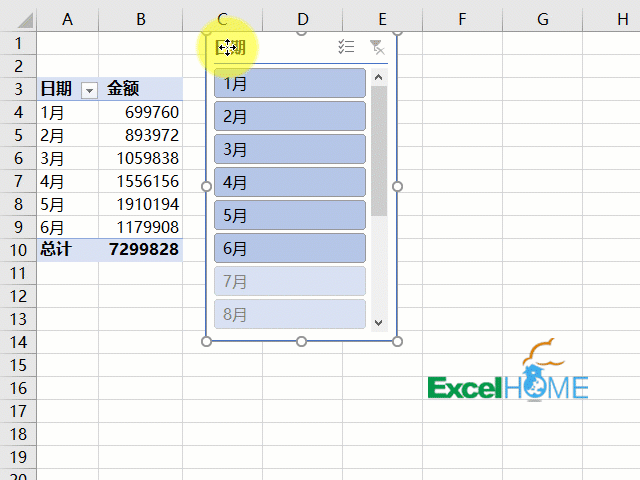
Task: Click the slicer title 日期
Action: tap(230, 47)
